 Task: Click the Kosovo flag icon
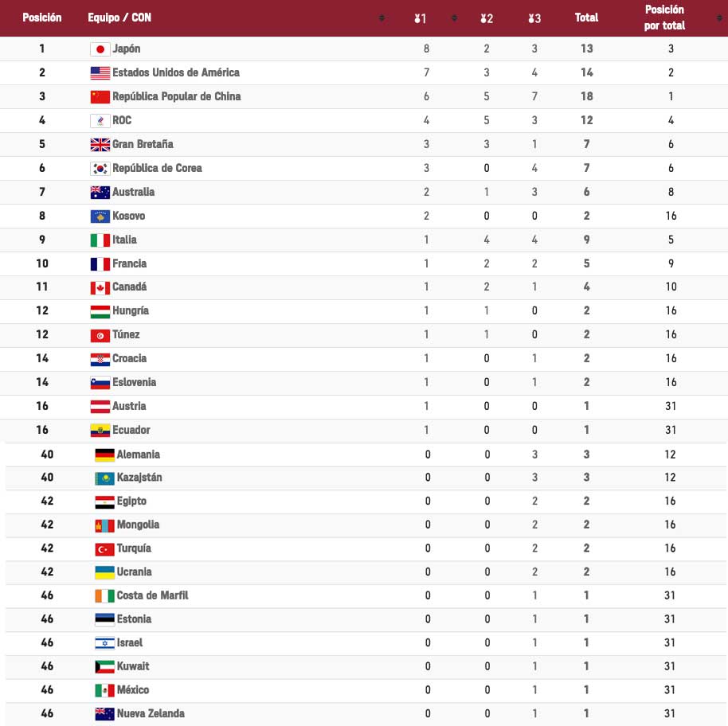click(100, 217)
